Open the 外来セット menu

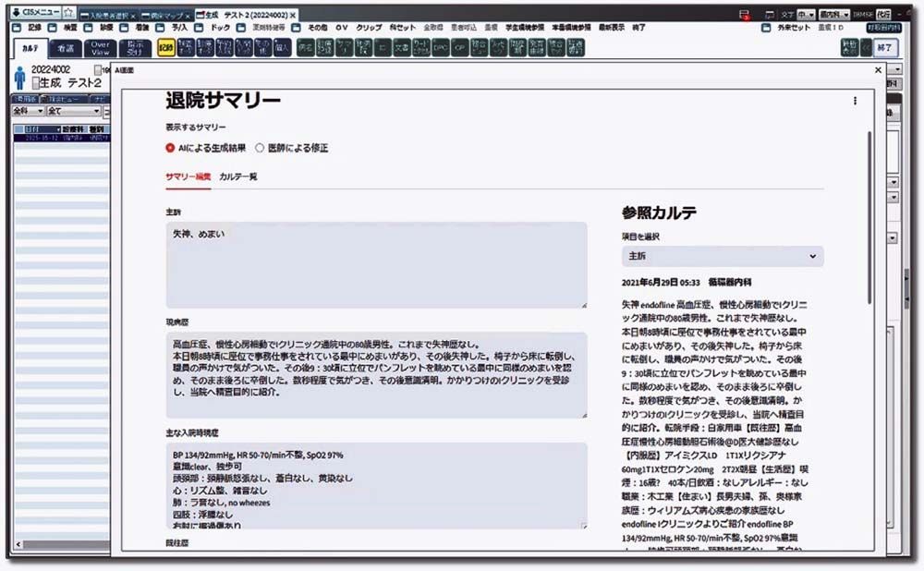(x=794, y=28)
